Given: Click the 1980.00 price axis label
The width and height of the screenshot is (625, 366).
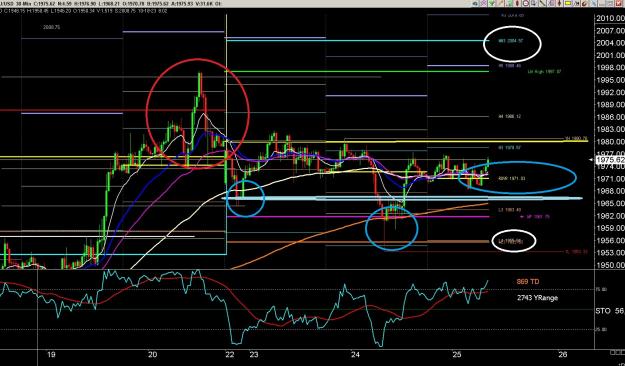Looking at the screenshot, I should pyautogui.click(x=610, y=142).
